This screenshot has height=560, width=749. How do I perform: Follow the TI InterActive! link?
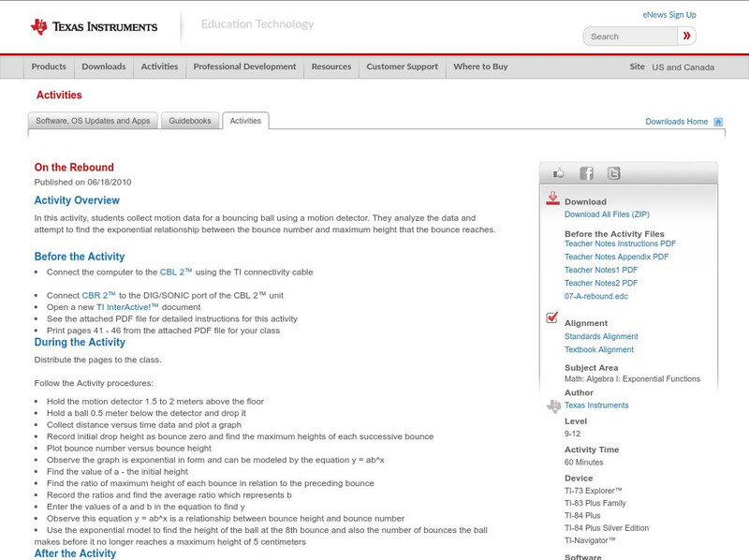[x=127, y=307]
